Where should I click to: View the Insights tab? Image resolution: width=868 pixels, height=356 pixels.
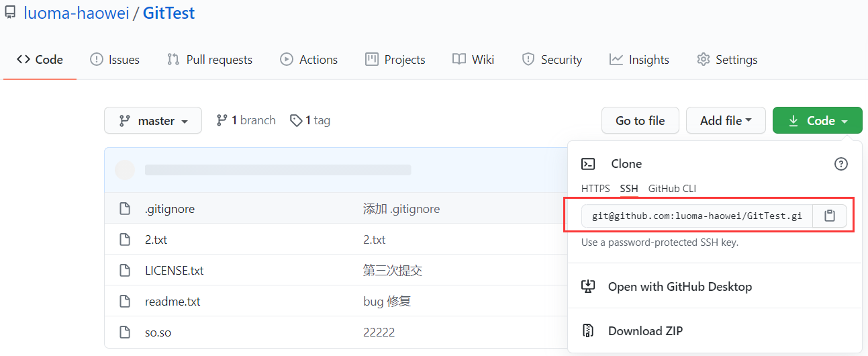tap(639, 60)
